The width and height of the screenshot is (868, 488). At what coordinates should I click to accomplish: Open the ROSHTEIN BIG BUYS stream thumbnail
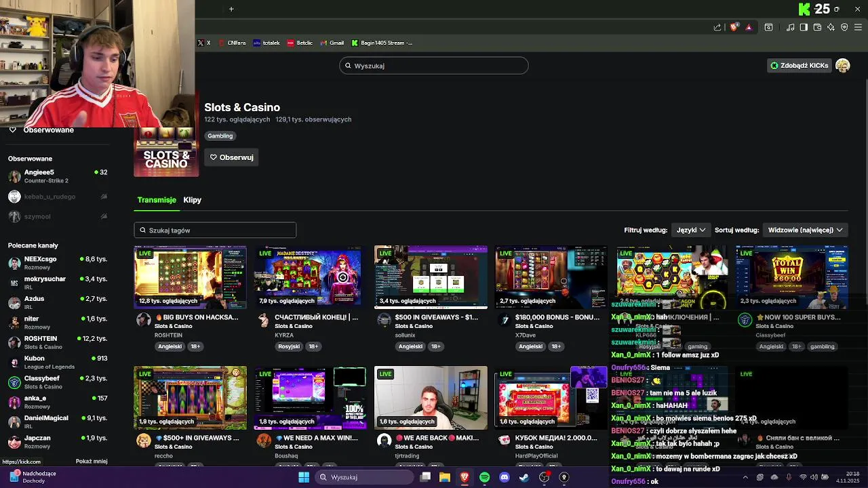coord(191,277)
